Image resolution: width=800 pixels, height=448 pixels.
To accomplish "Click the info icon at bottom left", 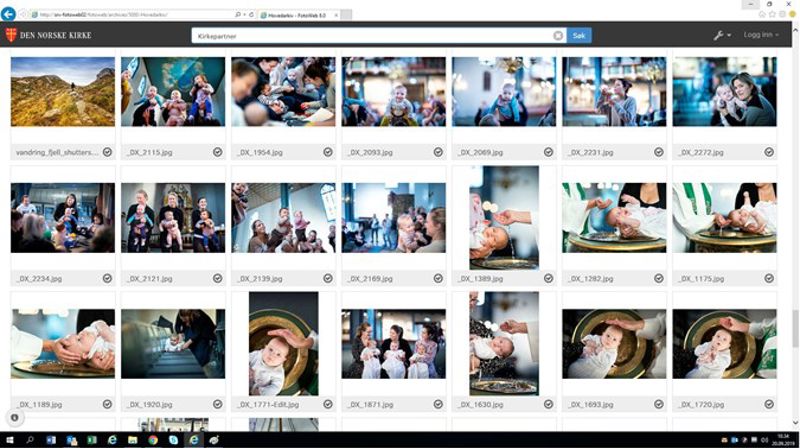I will pyautogui.click(x=15, y=417).
